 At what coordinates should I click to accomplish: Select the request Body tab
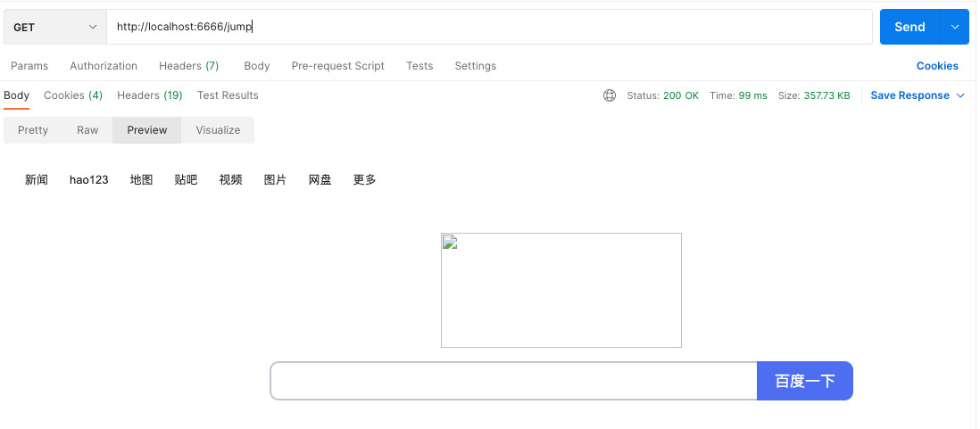click(257, 66)
